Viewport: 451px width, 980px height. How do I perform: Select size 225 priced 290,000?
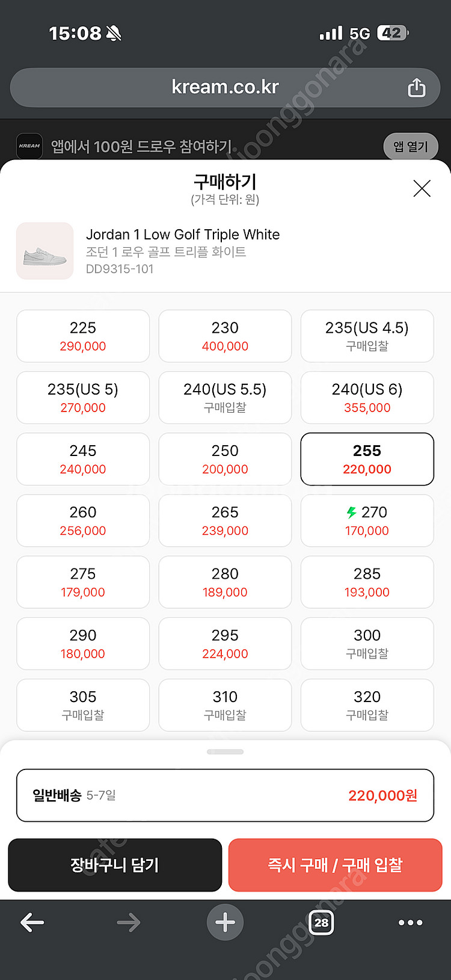[83, 336]
